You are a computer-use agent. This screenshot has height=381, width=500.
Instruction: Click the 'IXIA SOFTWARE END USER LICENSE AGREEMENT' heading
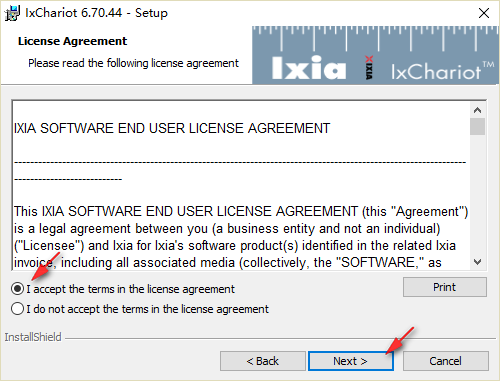(x=172, y=128)
